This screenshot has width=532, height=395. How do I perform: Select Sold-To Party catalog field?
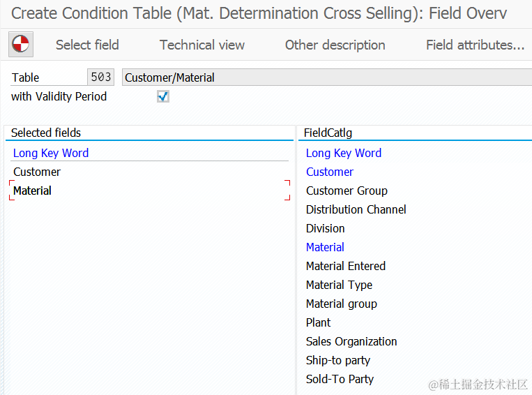pos(340,379)
